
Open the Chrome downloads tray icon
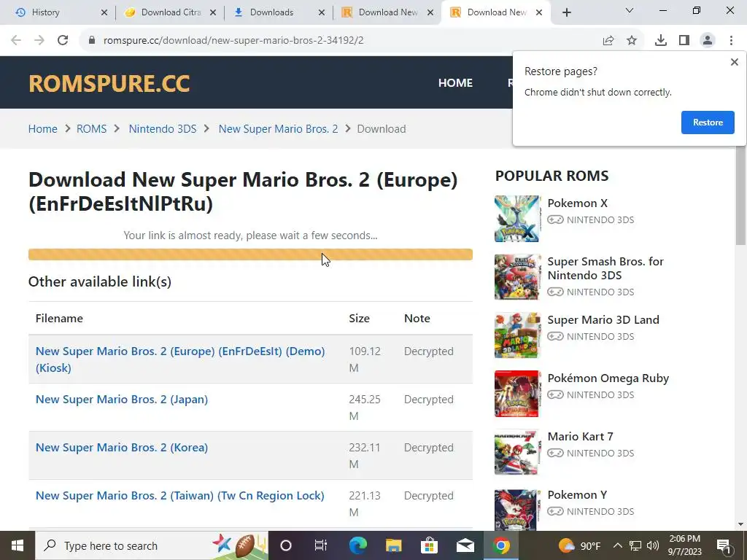[661, 41]
